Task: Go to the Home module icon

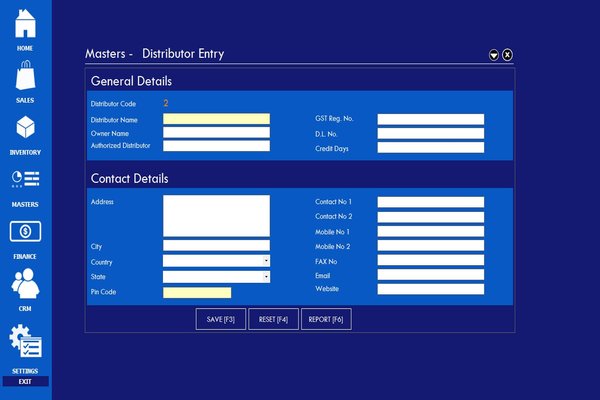Action: coord(25,24)
